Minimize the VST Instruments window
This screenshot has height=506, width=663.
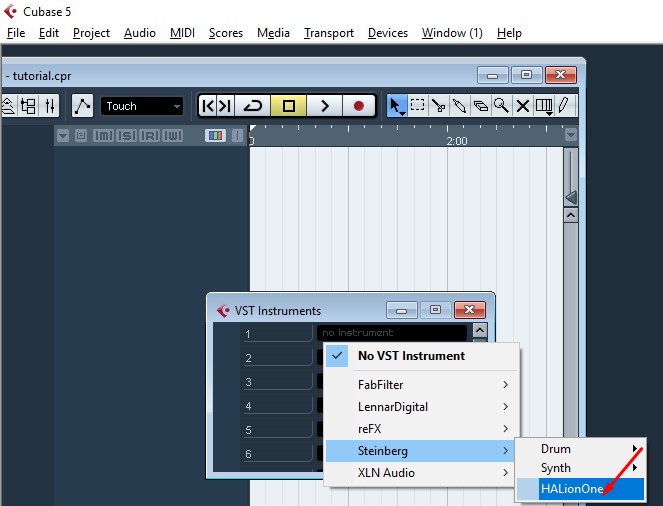click(x=402, y=310)
